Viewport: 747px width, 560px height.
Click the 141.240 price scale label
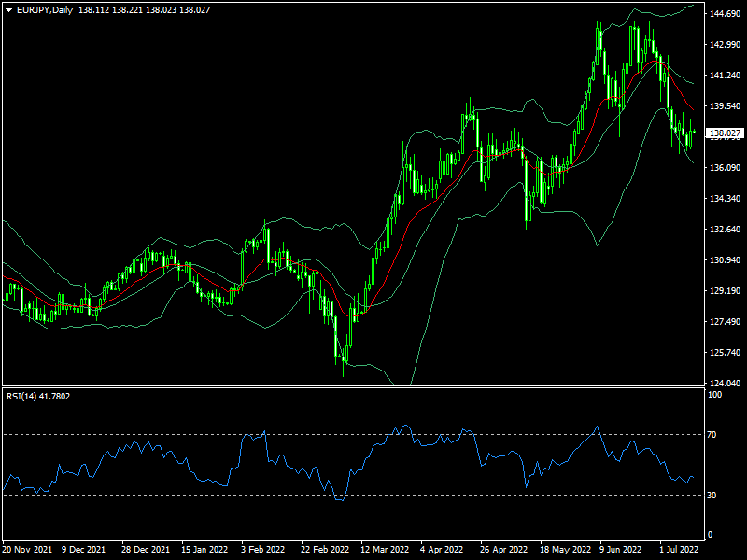coord(726,76)
